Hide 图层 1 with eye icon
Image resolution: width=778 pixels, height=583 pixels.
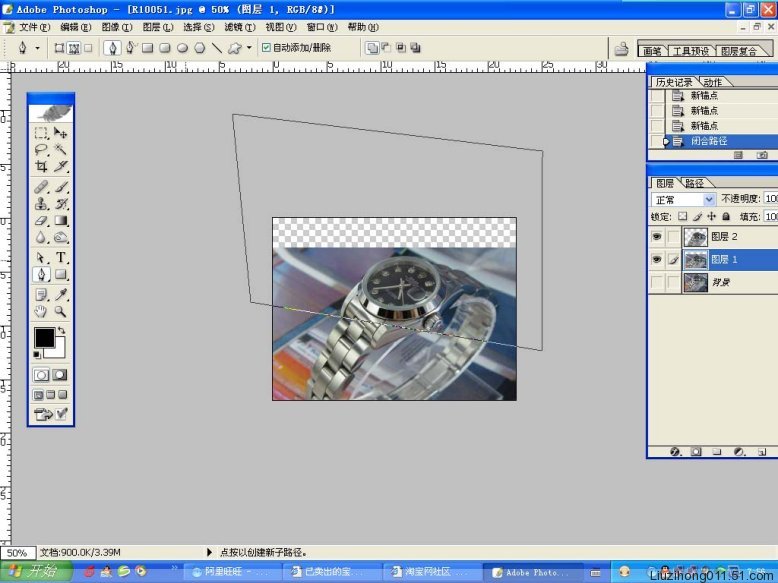point(657,259)
